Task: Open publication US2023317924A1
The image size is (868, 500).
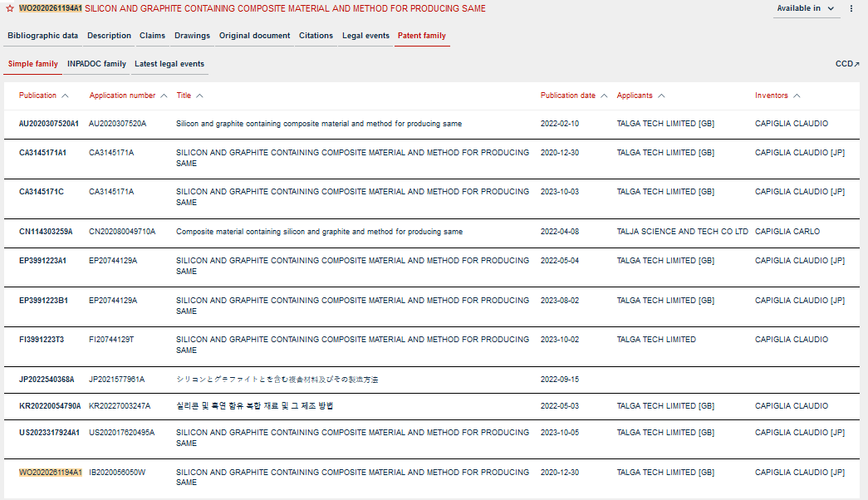Action: (49, 433)
